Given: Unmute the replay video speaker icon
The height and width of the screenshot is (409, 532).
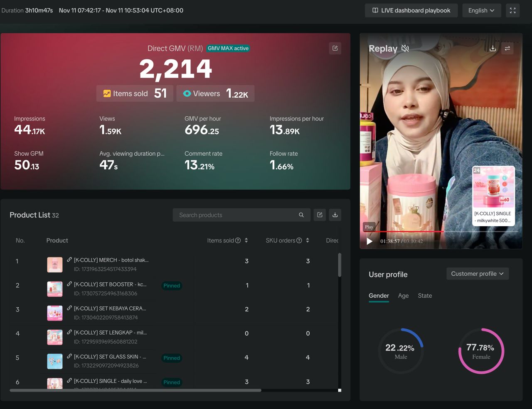Looking at the screenshot, I should 405,49.
